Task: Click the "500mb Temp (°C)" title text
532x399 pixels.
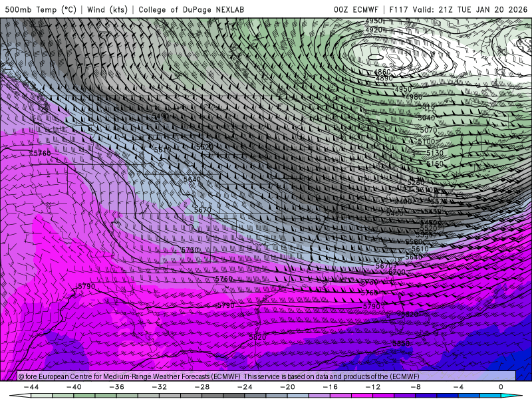Action: [x=41, y=9]
